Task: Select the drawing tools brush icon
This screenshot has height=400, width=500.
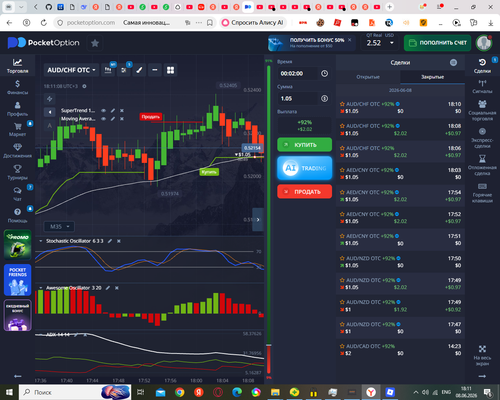Action: click(139, 70)
